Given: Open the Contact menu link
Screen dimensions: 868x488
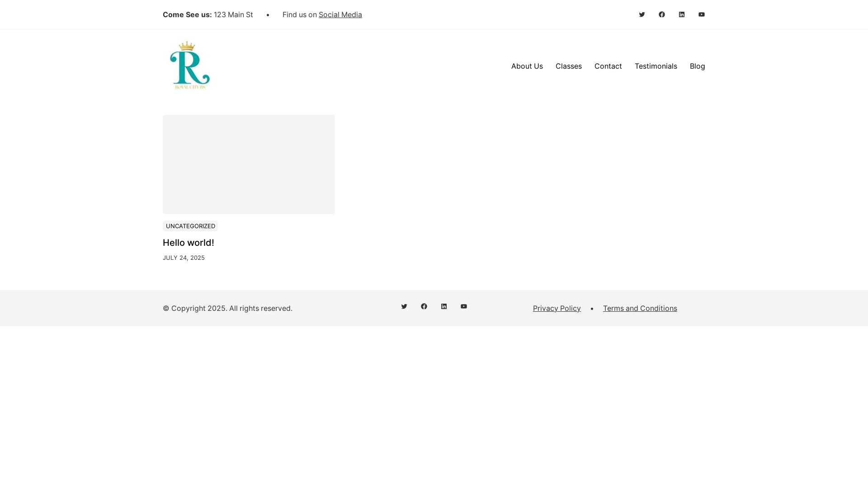Looking at the screenshot, I should click(608, 66).
